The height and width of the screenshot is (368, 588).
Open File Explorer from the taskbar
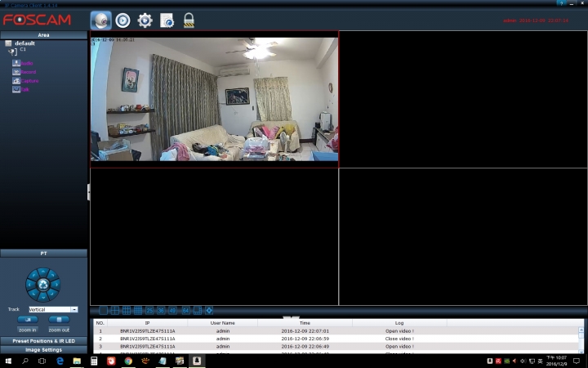pos(77,361)
